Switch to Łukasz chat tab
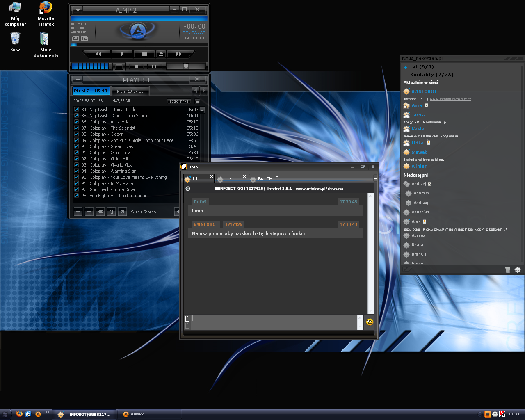 (x=231, y=178)
